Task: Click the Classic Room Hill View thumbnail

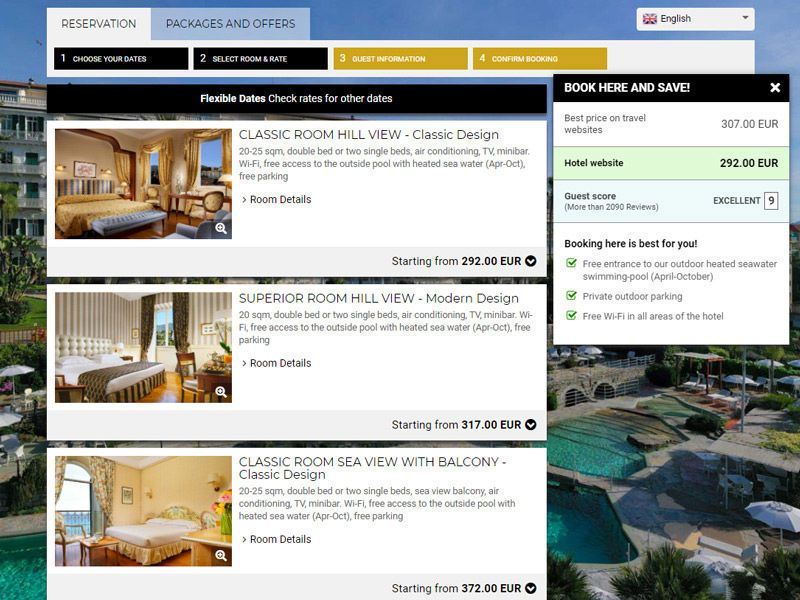Action: click(140, 183)
